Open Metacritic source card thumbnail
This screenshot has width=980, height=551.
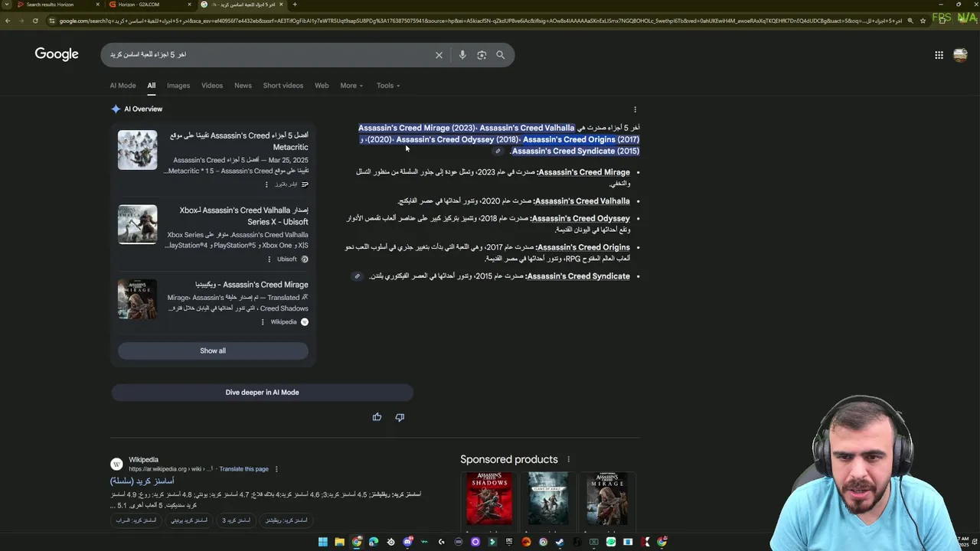tap(137, 149)
